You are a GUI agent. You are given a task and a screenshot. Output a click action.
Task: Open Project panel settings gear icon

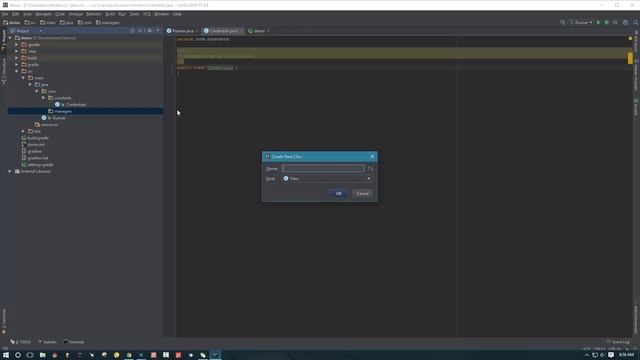click(149, 31)
